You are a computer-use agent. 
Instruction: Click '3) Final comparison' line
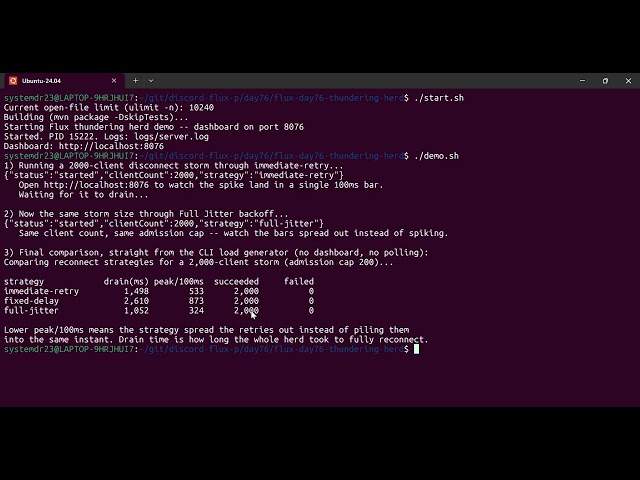click(216, 253)
